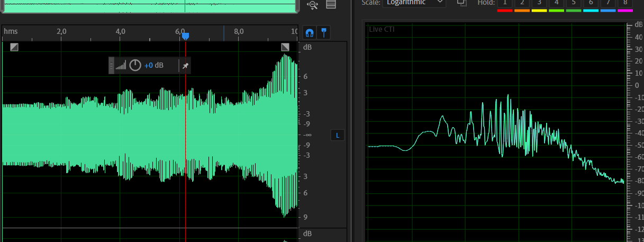Click the copy graph icon beside Scale

(x=461, y=3)
